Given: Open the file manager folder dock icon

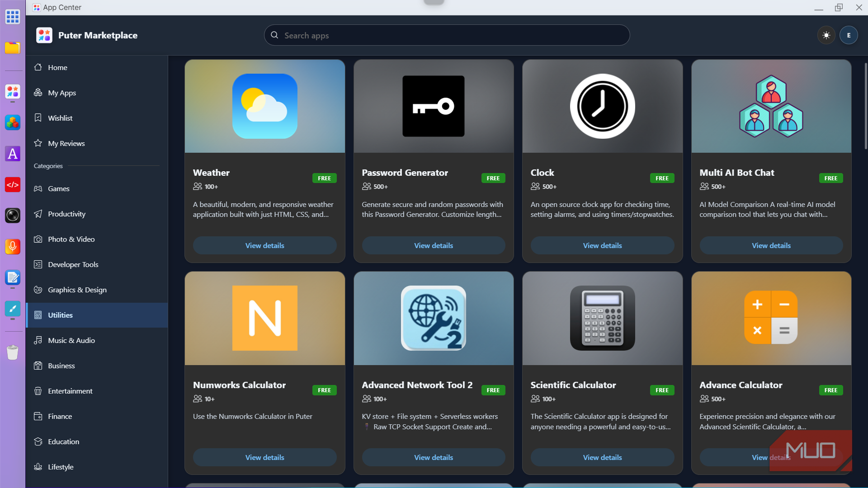Looking at the screenshot, I should coord(13,47).
